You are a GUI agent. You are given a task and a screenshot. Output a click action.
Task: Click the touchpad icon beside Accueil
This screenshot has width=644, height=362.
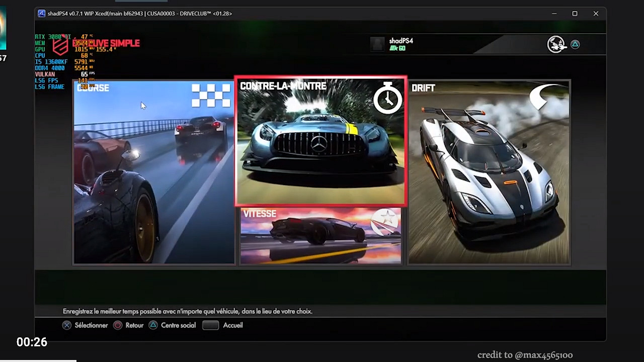pos(210,325)
